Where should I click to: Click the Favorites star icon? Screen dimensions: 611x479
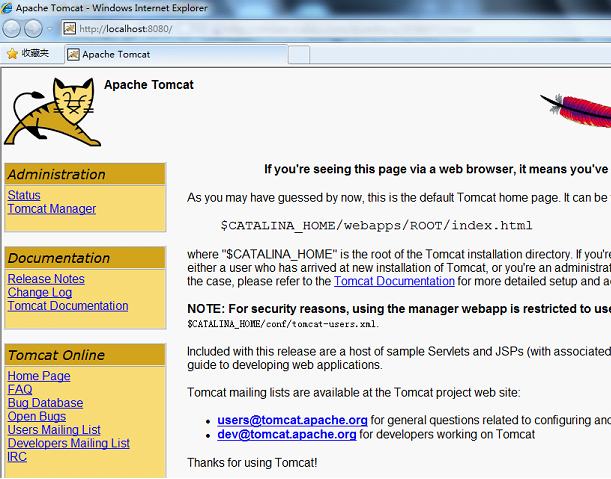12,53
